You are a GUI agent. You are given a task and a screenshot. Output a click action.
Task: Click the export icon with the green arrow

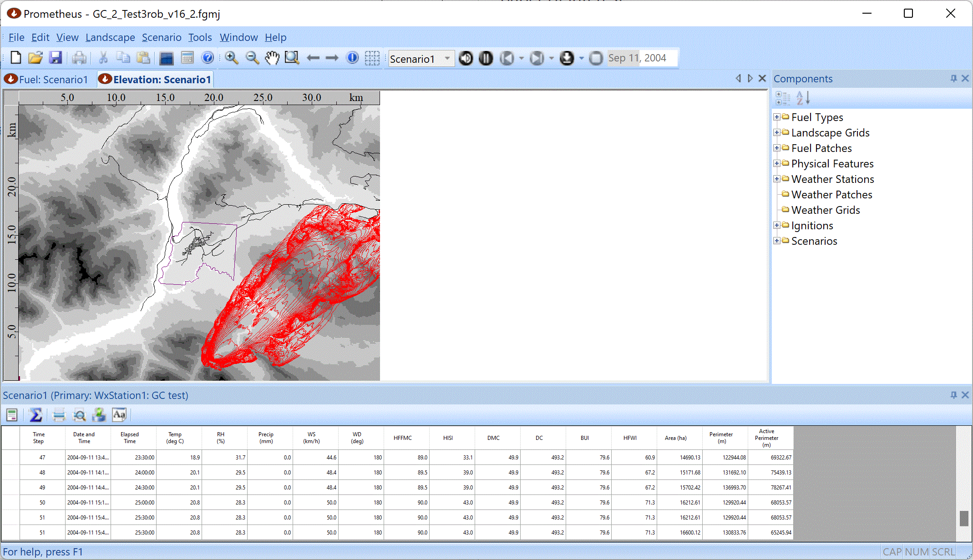[x=99, y=415]
